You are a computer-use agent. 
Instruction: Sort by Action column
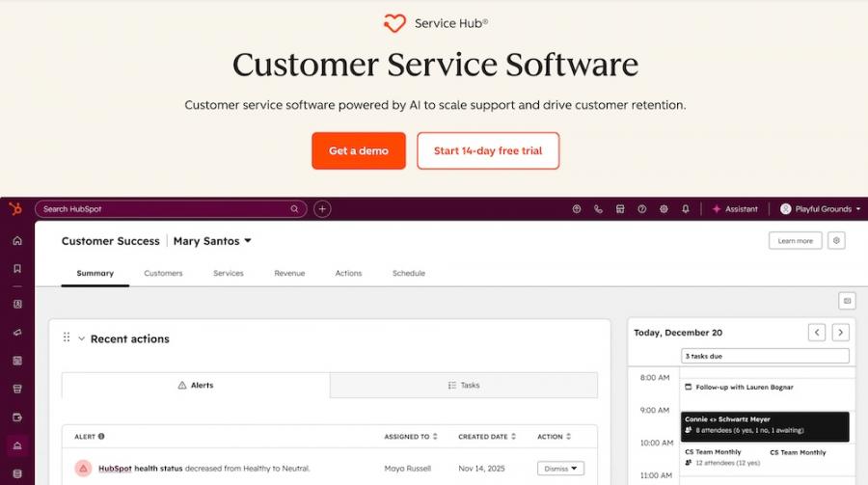point(555,436)
